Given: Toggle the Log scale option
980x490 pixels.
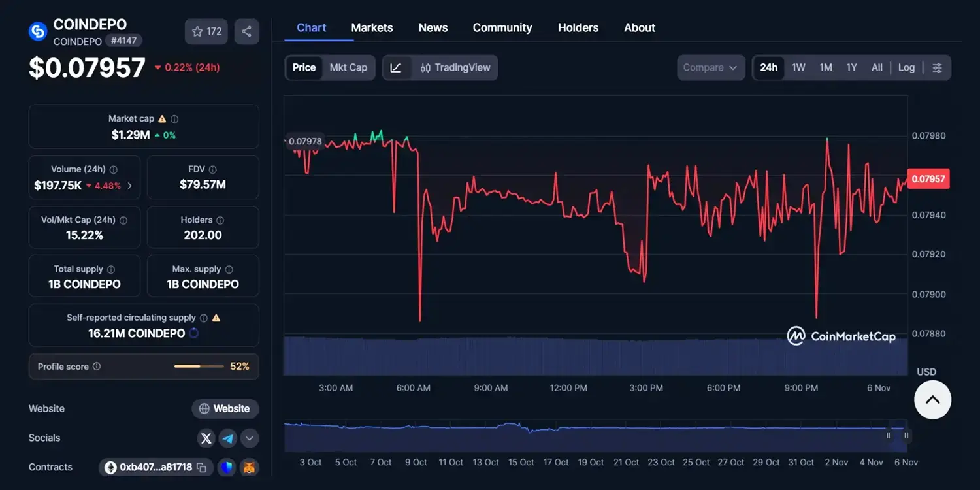Looking at the screenshot, I should click(906, 68).
